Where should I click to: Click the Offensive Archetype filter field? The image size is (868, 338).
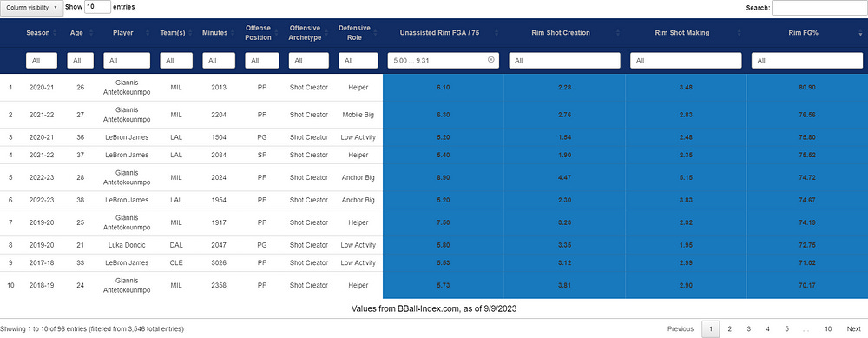[x=308, y=61]
